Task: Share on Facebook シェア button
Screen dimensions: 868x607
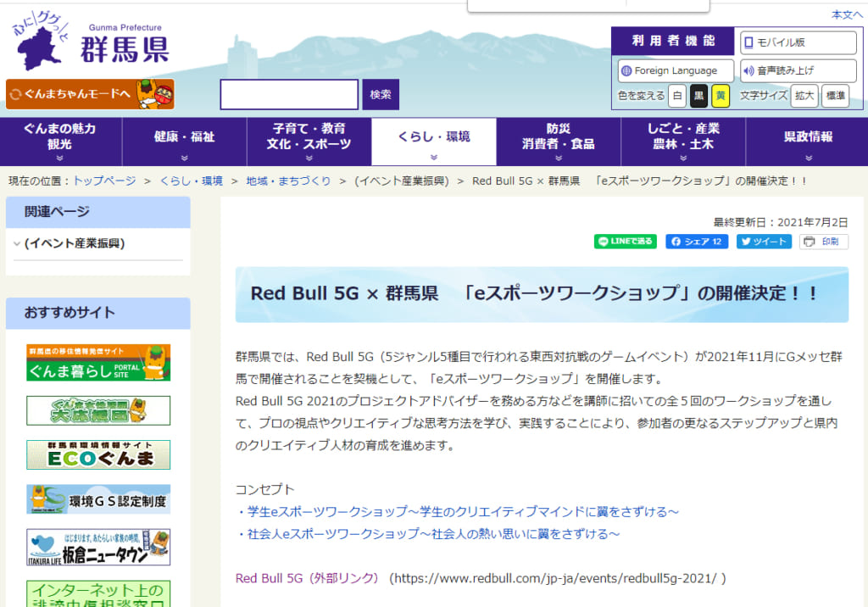Action: [x=697, y=242]
